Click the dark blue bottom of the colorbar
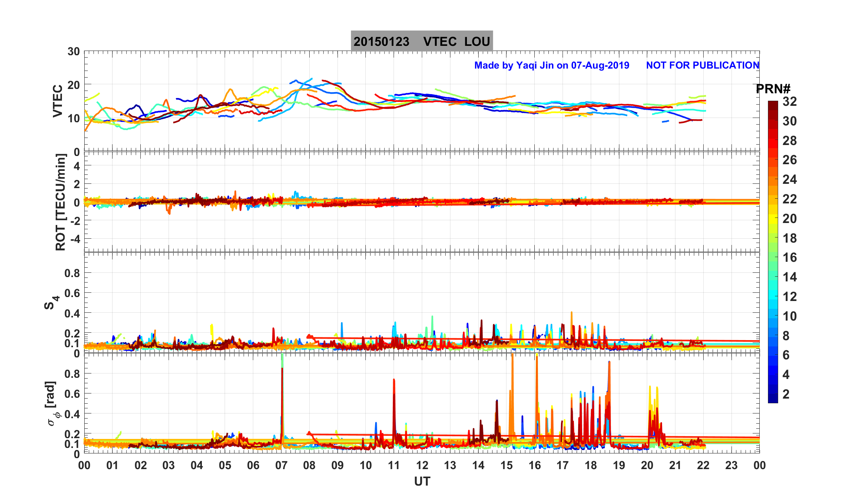Image resolution: width=844 pixels, height=504 pixels. (x=773, y=399)
